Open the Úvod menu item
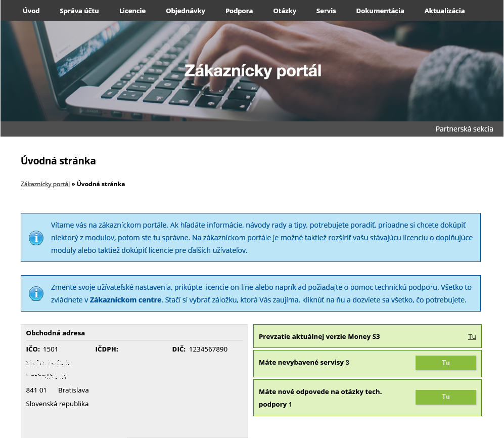Screen dimensions: 504x438 (x=31, y=11)
